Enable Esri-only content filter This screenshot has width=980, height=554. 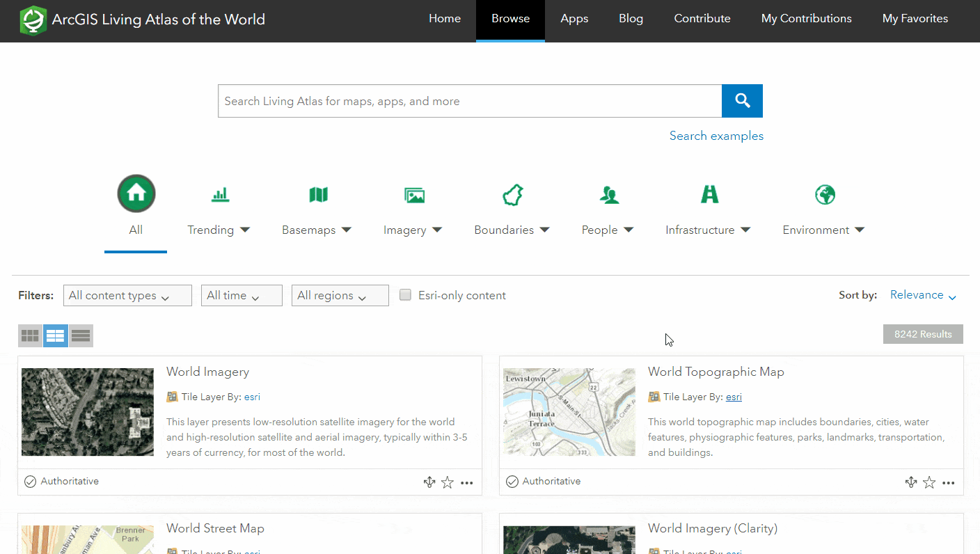405,294
